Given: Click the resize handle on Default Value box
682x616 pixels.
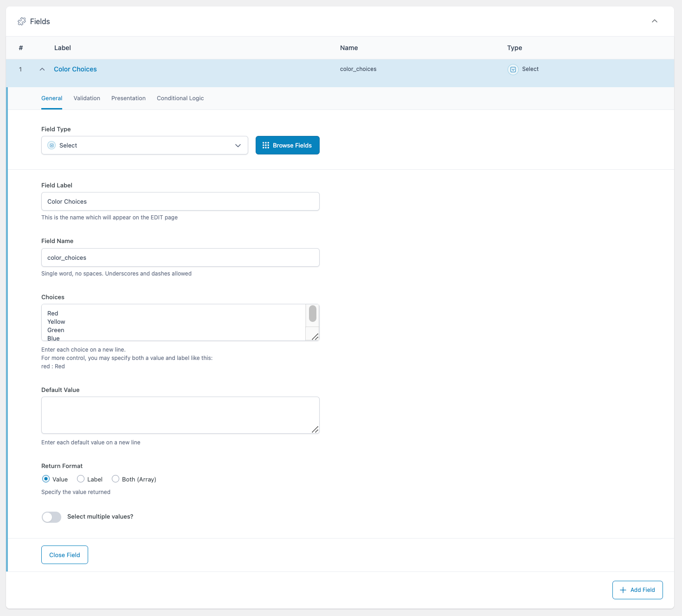Looking at the screenshot, I should click(x=316, y=430).
